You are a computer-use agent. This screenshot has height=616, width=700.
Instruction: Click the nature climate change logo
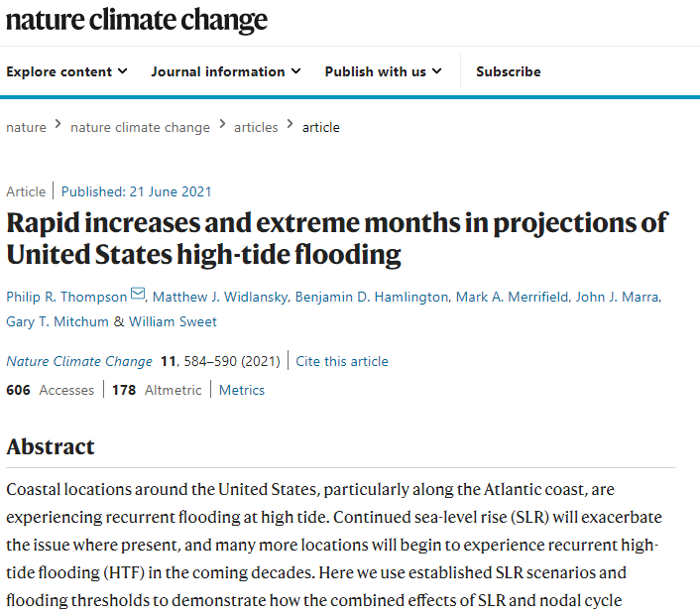pos(137,20)
